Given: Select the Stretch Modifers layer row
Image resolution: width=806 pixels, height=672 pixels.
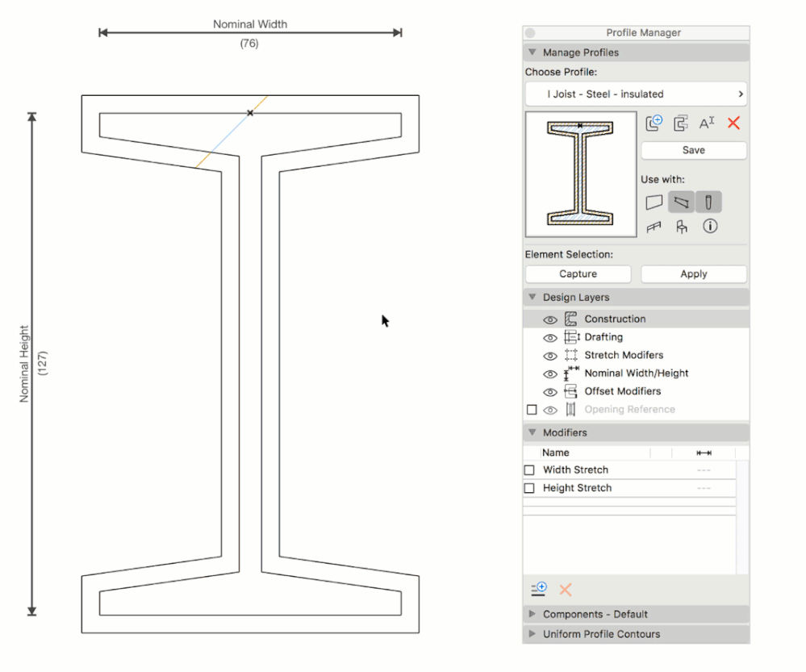Looking at the screenshot, I should [636, 355].
